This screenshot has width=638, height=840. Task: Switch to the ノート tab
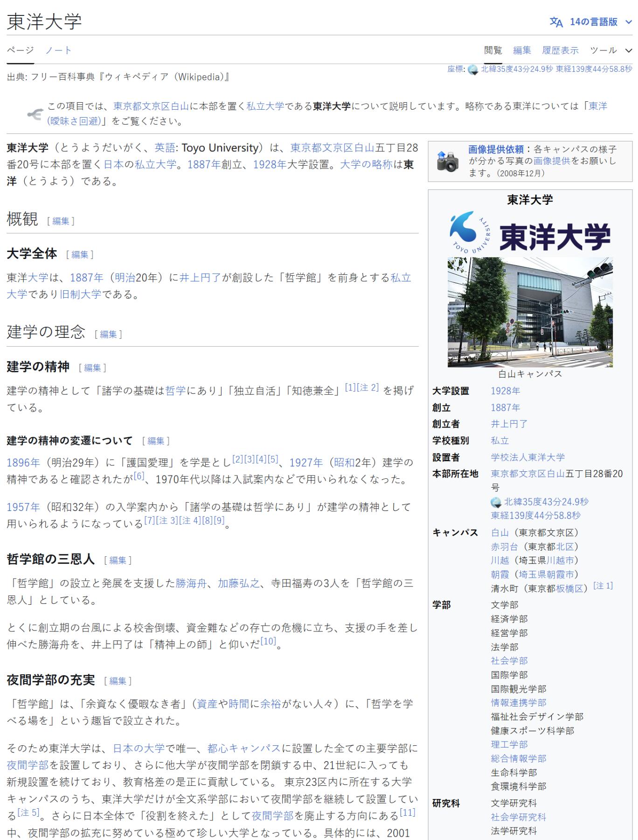click(x=59, y=50)
